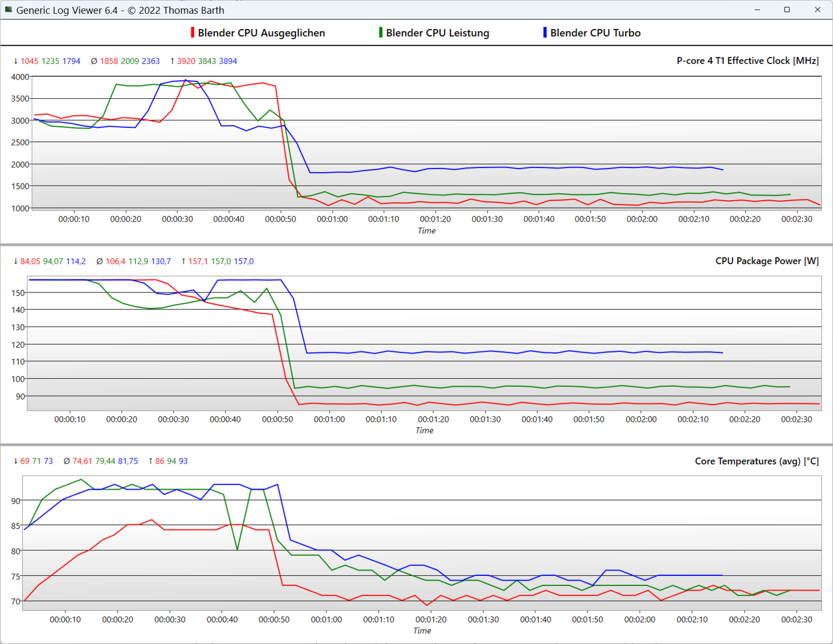Screen dimensions: 833x644
Task: Toggle the Blender CPU Turbo legend label
Action: pyautogui.click(x=595, y=33)
